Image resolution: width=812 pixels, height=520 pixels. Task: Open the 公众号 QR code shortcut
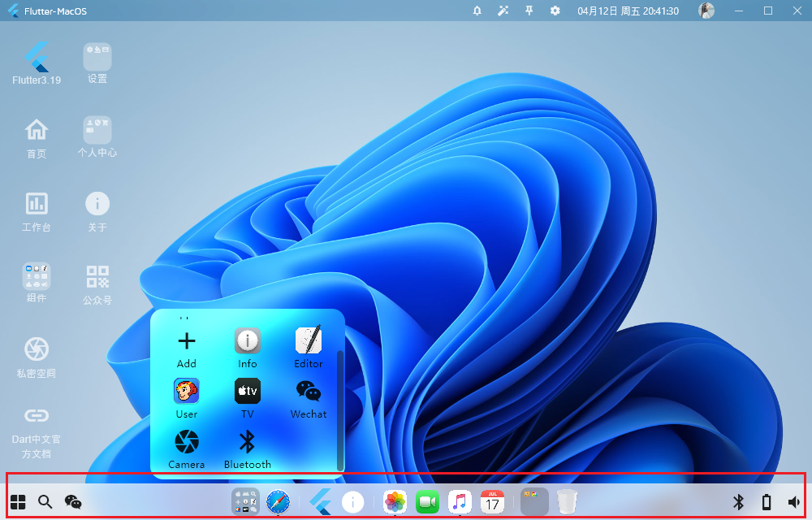(97, 285)
